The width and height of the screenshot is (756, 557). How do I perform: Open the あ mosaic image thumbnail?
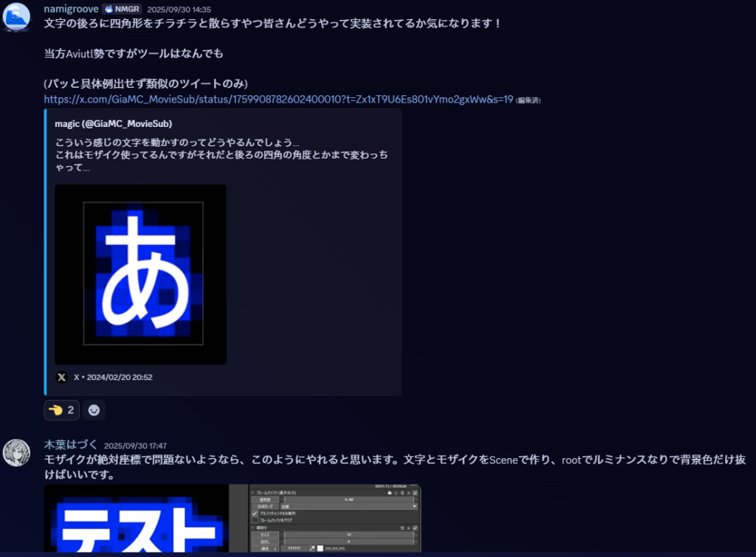click(x=140, y=274)
